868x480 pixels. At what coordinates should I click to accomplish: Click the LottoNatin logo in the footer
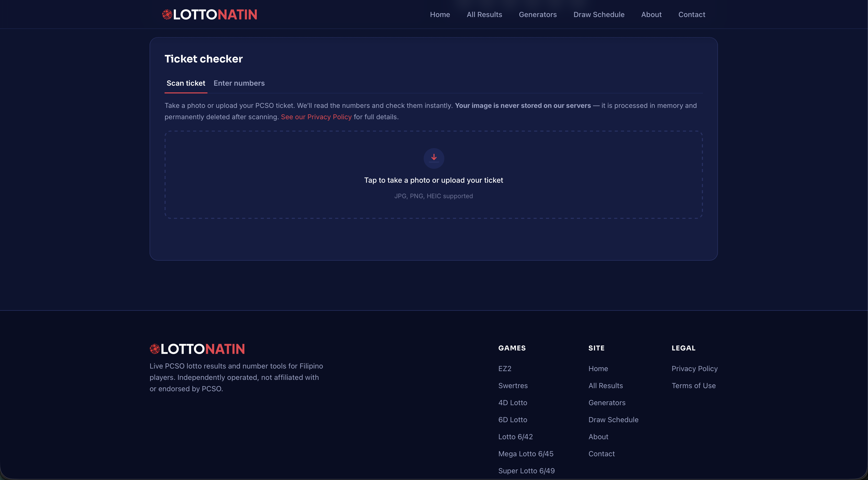(197, 349)
